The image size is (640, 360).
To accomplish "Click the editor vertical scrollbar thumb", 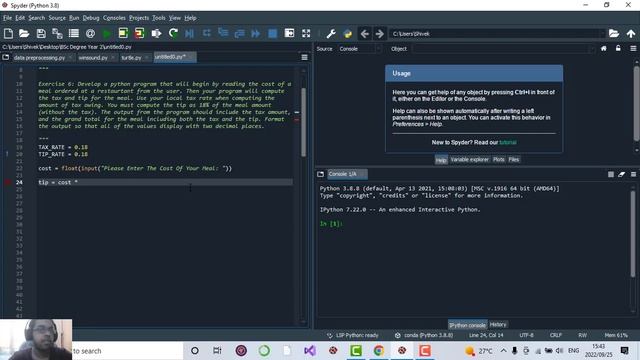I will click(303, 122).
